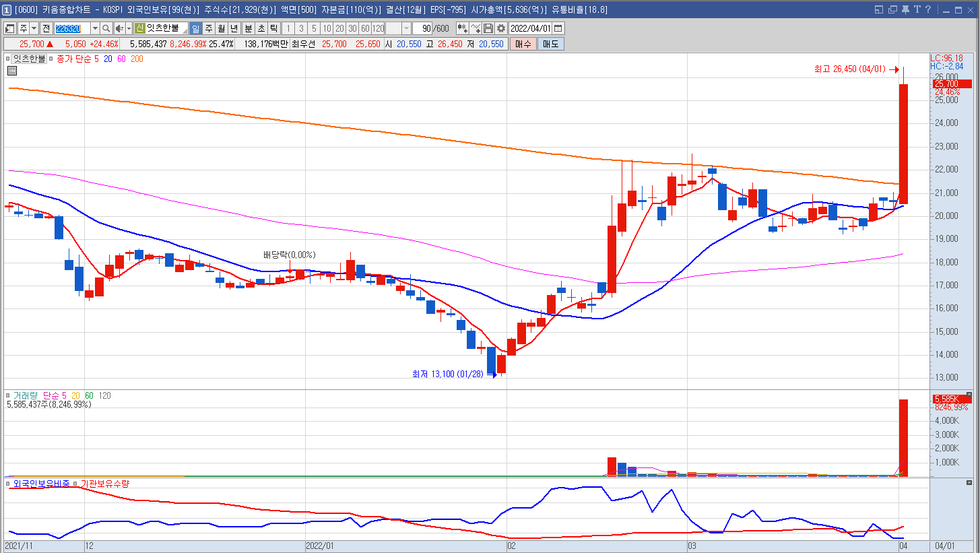Select tick 틱 chart period
The image size is (980, 553).
click(273, 28)
